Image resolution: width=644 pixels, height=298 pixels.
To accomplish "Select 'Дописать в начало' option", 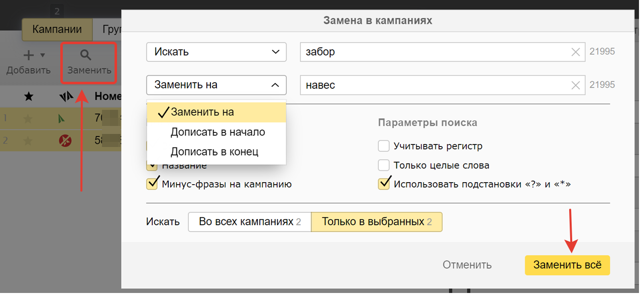I will [x=218, y=132].
